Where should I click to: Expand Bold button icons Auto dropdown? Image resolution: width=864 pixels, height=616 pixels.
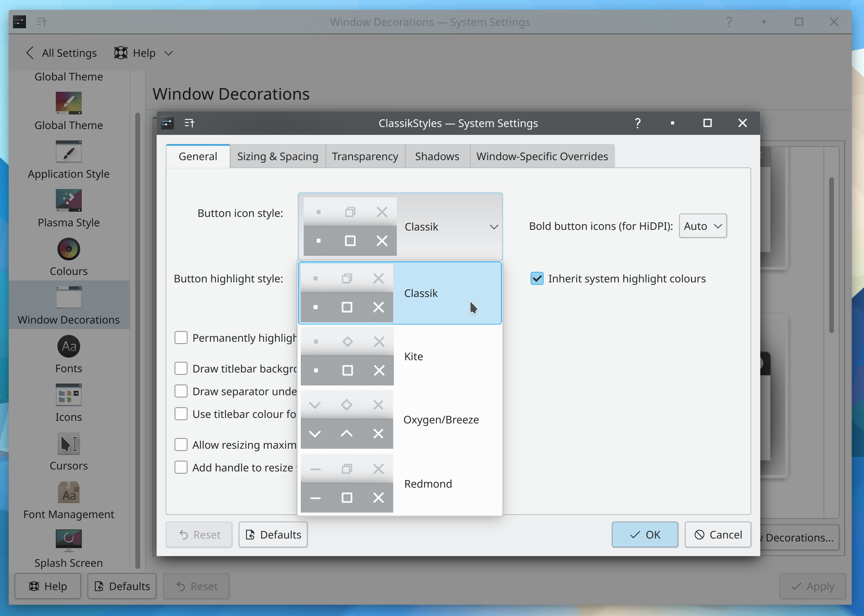coord(702,226)
